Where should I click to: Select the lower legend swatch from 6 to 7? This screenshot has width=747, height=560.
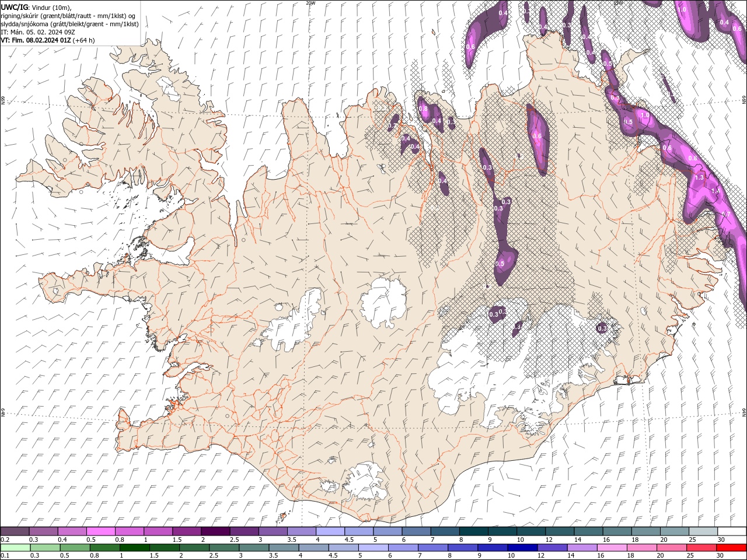403,548
